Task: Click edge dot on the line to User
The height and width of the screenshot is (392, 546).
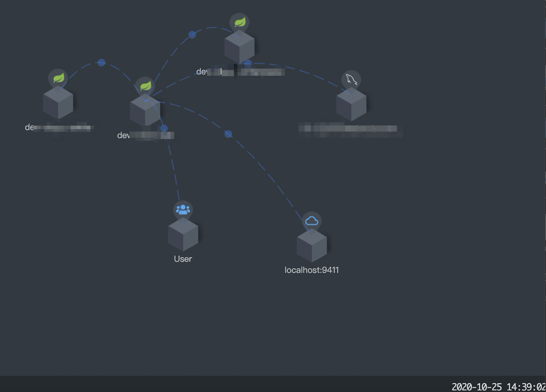Action: tap(164, 128)
